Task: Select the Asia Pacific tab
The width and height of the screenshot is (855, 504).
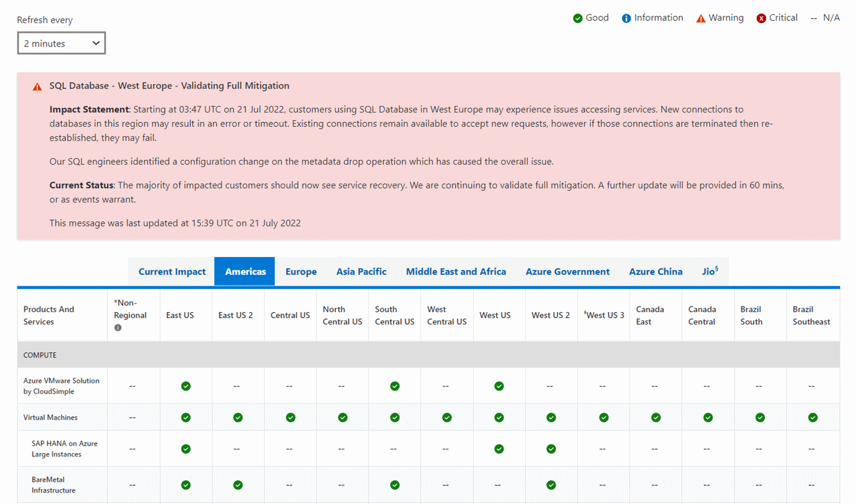Action: tap(361, 272)
